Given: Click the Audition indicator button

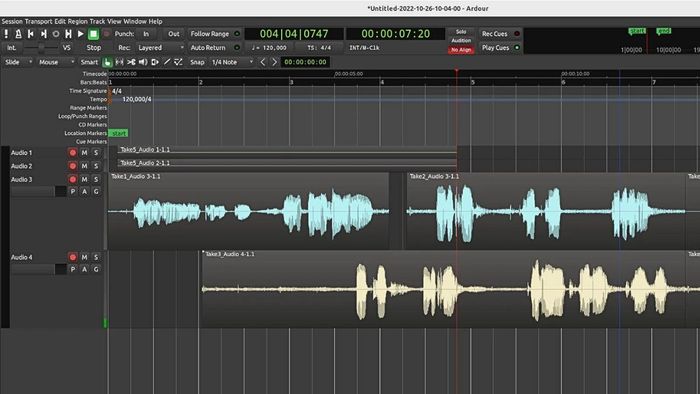Looking at the screenshot, I should coord(461,41).
